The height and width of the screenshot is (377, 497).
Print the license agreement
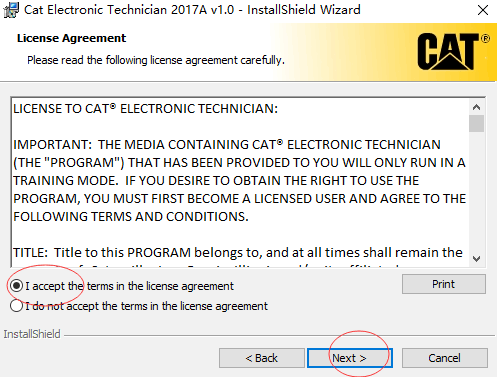pyautogui.click(x=444, y=284)
